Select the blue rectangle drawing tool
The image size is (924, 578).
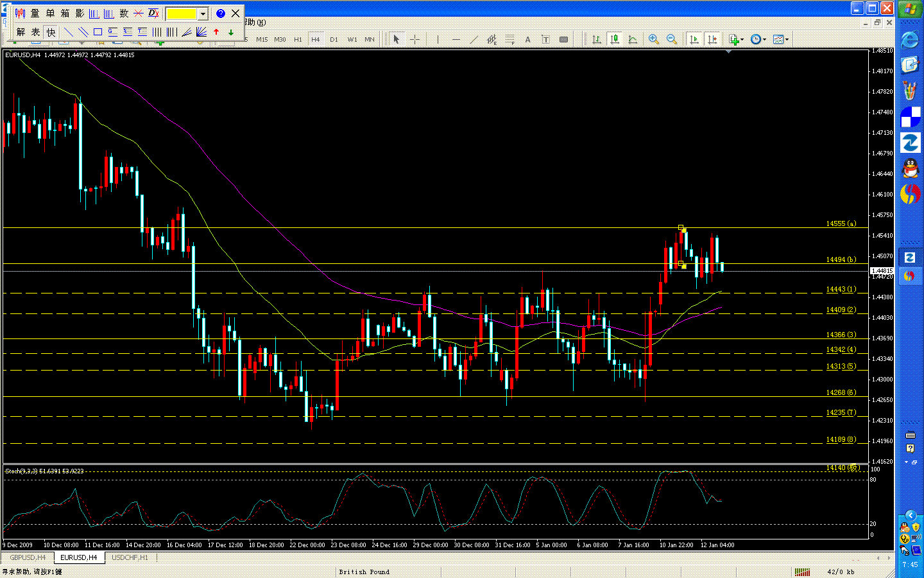(x=98, y=32)
